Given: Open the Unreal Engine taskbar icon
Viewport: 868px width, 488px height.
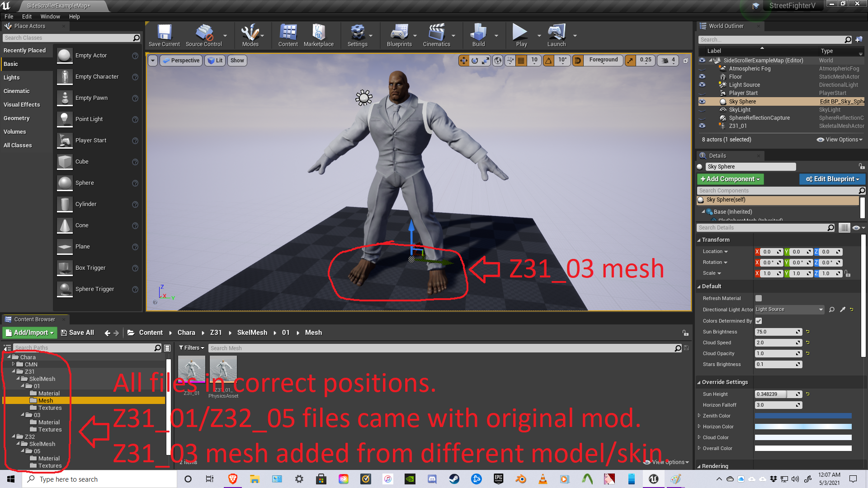Looking at the screenshot, I should coord(654,479).
